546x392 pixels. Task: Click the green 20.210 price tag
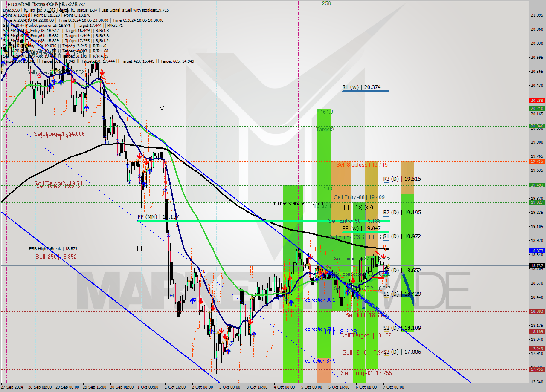pyautogui.click(x=537, y=108)
